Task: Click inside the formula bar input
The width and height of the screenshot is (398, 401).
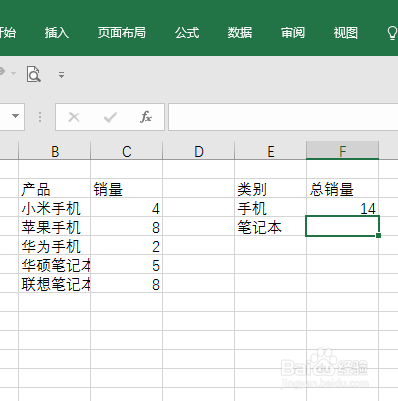Action: click(283, 117)
